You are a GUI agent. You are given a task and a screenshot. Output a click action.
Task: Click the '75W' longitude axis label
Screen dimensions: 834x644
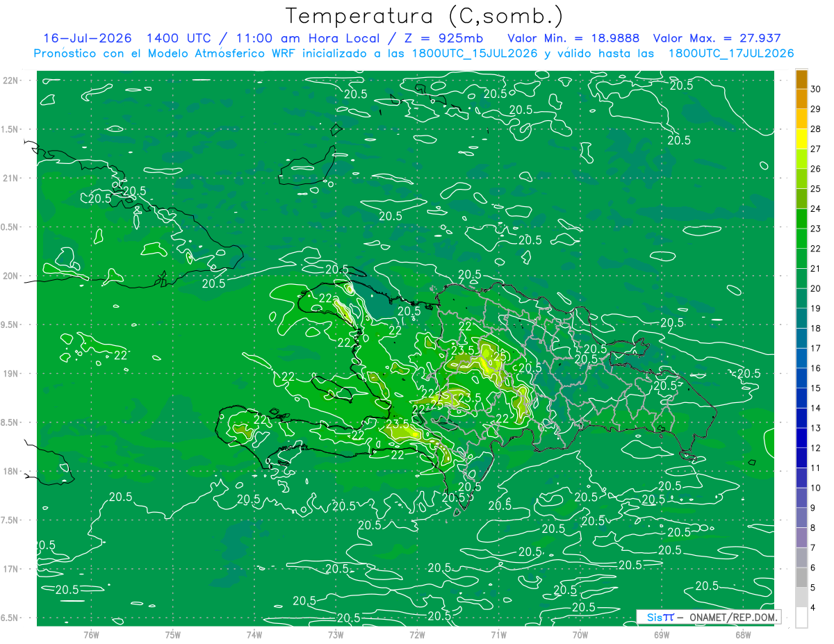(x=173, y=634)
